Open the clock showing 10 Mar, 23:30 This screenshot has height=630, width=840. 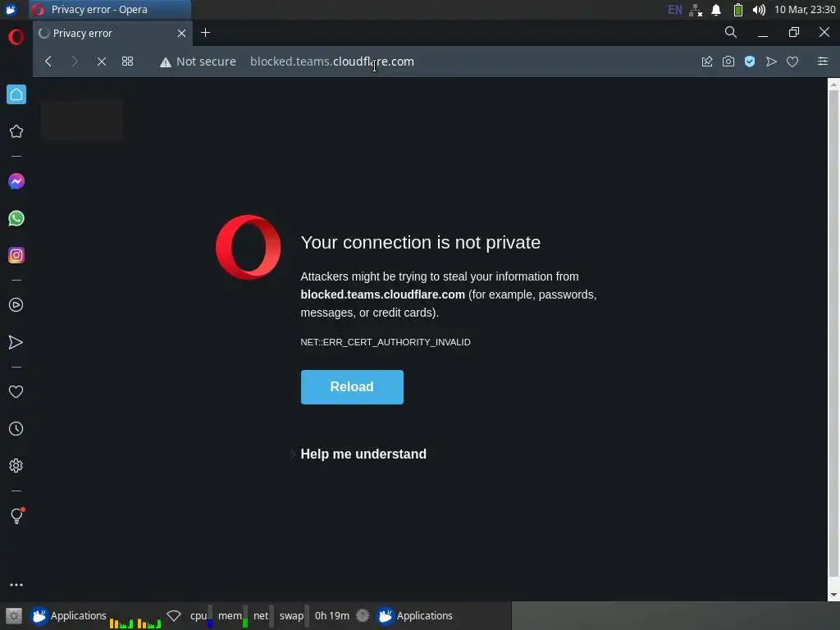click(x=805, y=10)
